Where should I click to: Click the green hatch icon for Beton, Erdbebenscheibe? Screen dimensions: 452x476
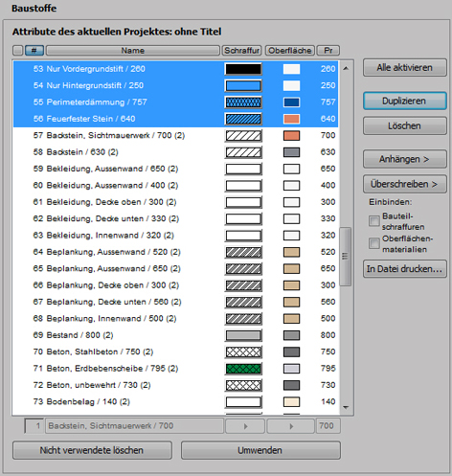point(243,369)
